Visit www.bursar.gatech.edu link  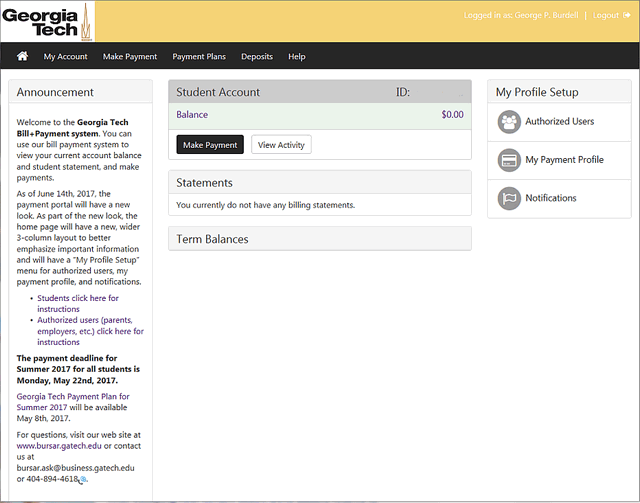[59, 446]
